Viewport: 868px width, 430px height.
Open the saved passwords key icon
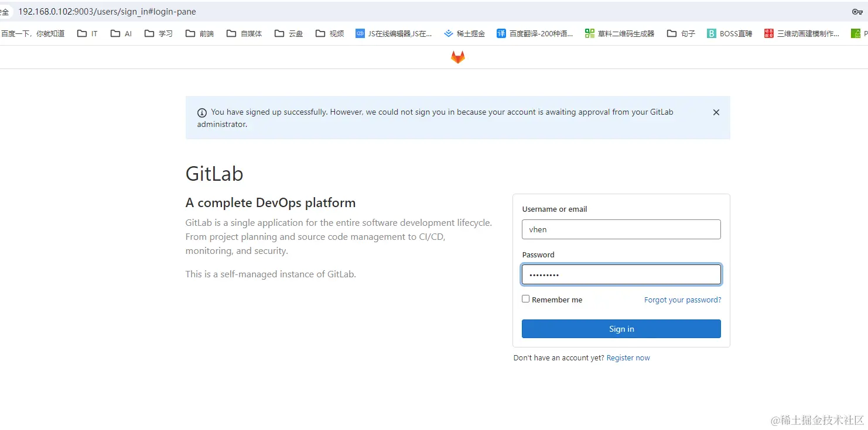tap(857, 12)
